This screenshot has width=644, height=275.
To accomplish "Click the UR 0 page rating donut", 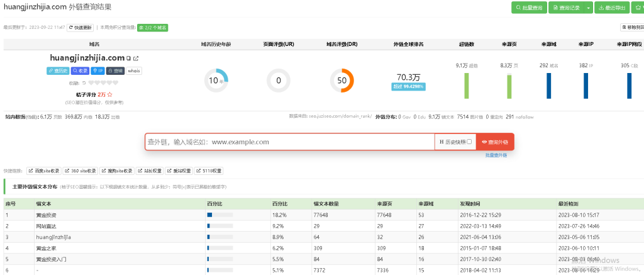I will 279,81.
